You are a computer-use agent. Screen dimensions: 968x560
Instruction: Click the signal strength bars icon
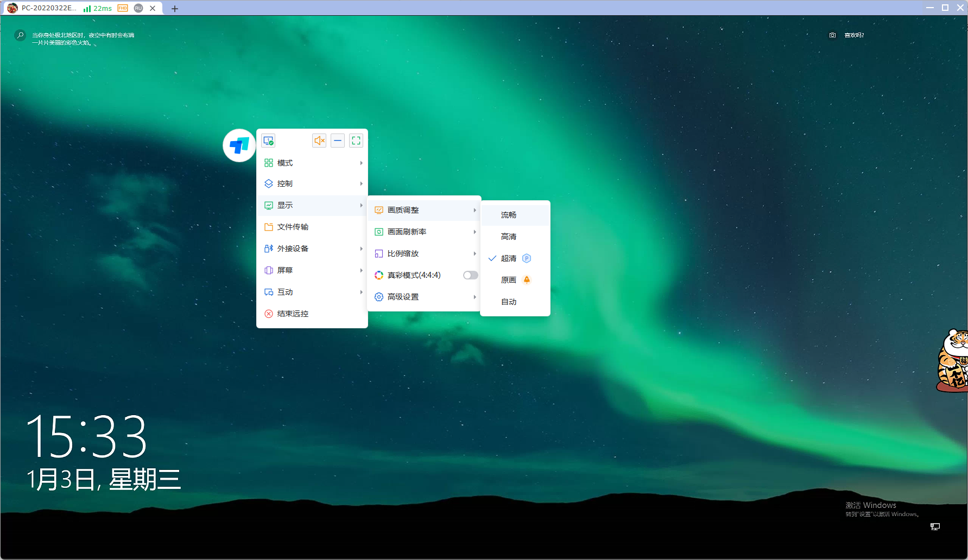pyautogui.click(x=87, y=9)
